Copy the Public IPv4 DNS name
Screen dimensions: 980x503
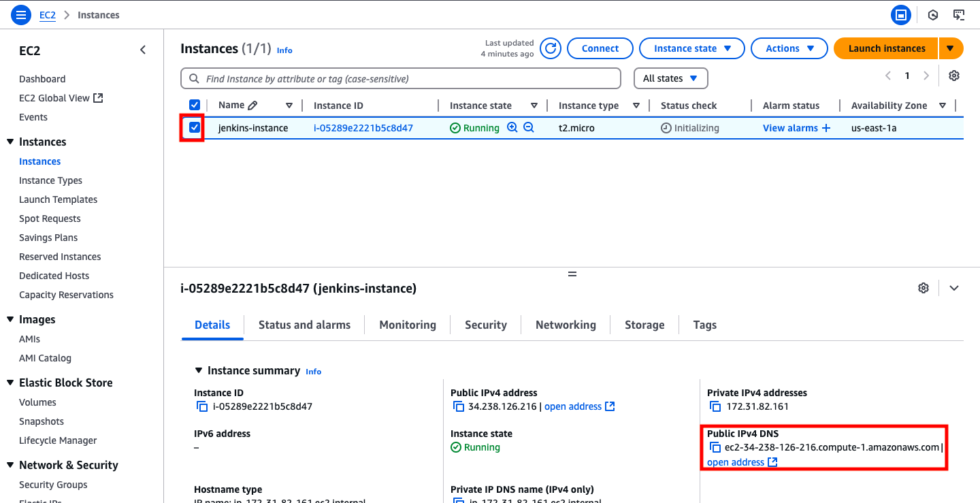point(715,447)
